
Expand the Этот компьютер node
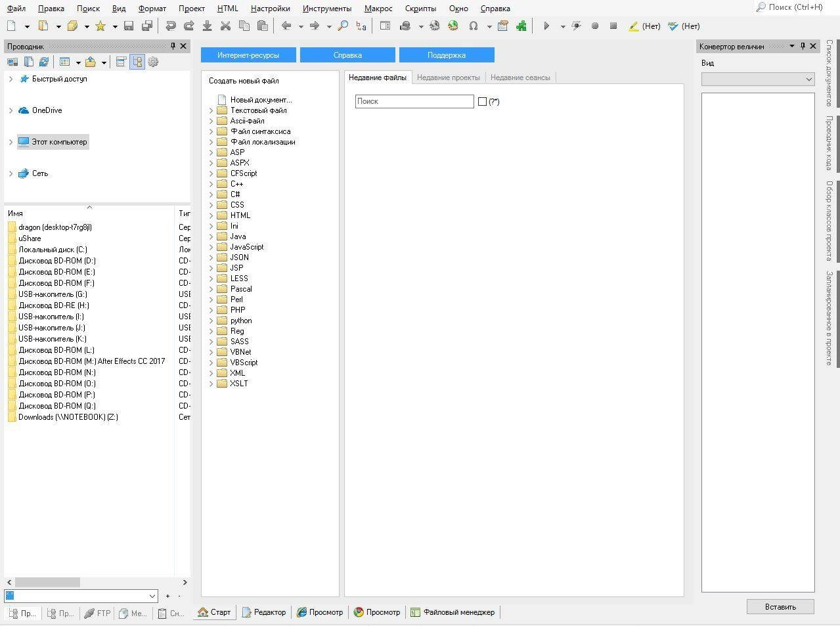click(11, 142)
